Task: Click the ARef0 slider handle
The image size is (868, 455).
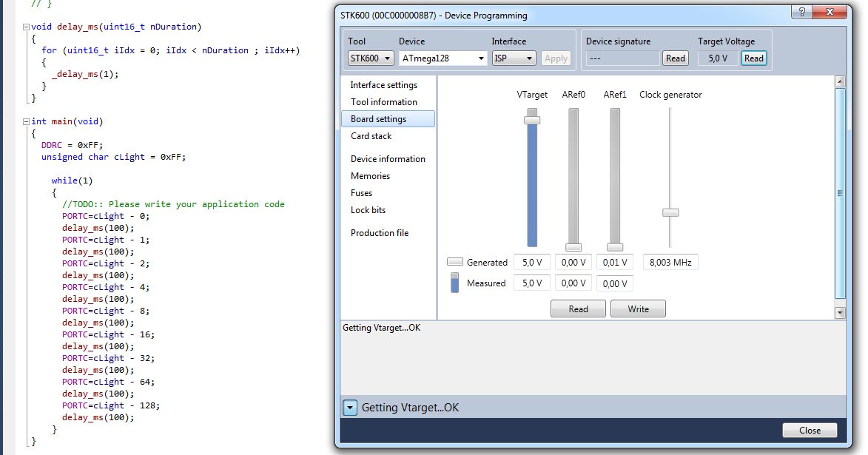Action: click(573, 247)
